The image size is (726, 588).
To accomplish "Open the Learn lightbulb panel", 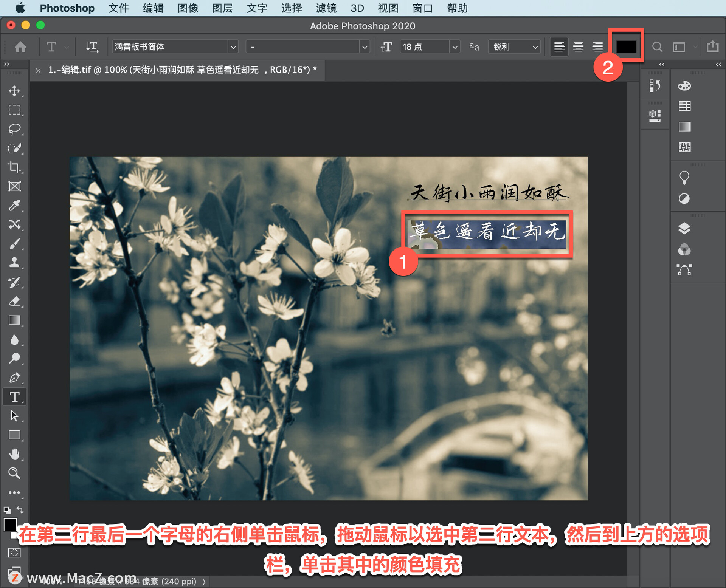I will pos(684,178).
